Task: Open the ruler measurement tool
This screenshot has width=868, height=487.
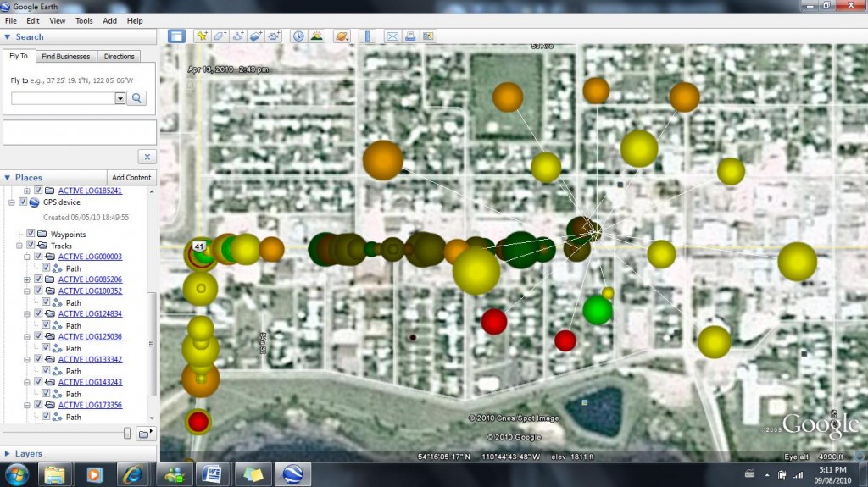Action: tap(367, 36)
